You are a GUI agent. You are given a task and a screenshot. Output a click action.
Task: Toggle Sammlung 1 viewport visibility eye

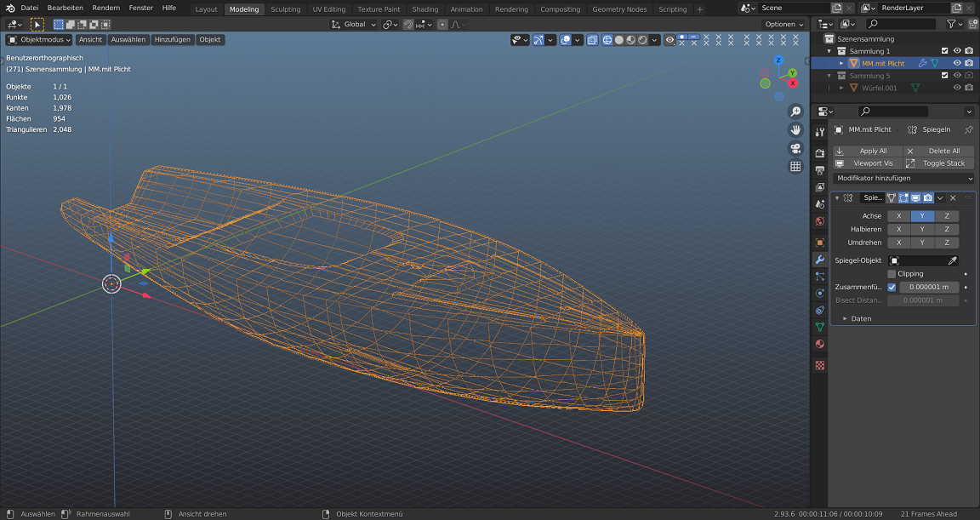(x=957, y=50)
